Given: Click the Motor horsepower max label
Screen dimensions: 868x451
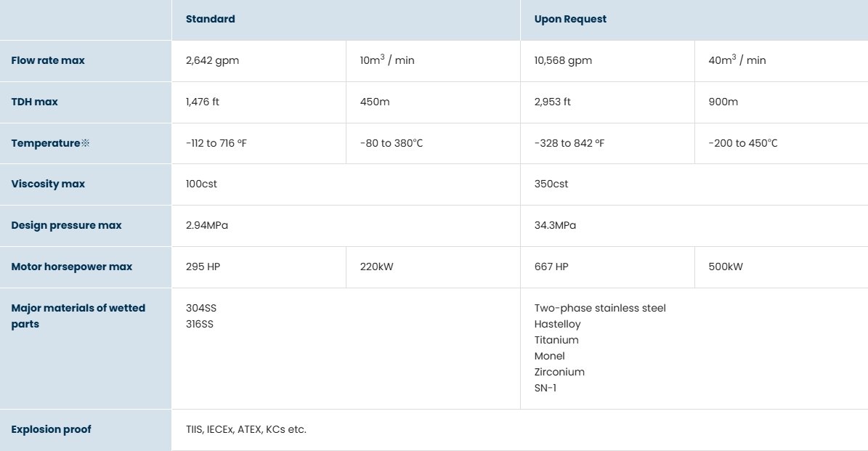Looking at the screenshot, I should point(72,267).
